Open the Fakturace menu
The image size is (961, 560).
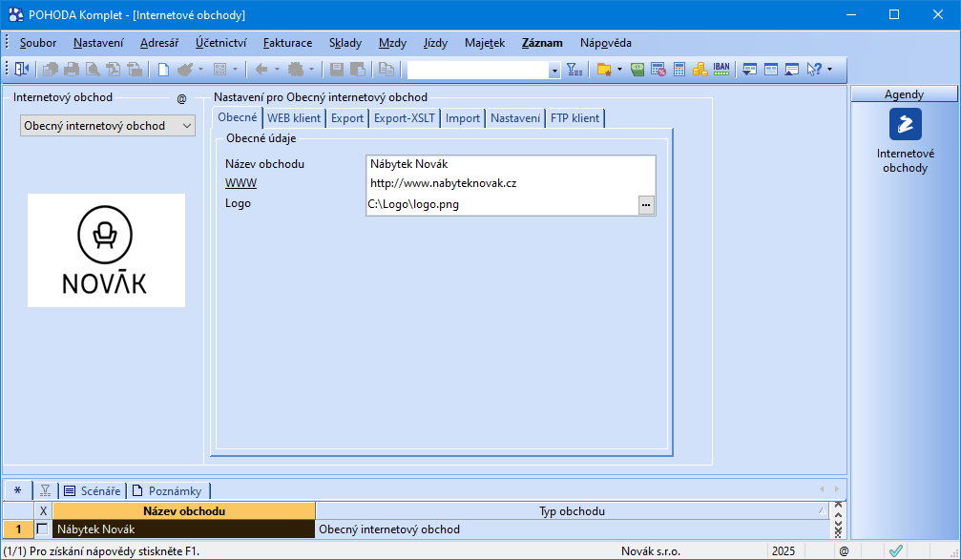click(x=287, y=43)
